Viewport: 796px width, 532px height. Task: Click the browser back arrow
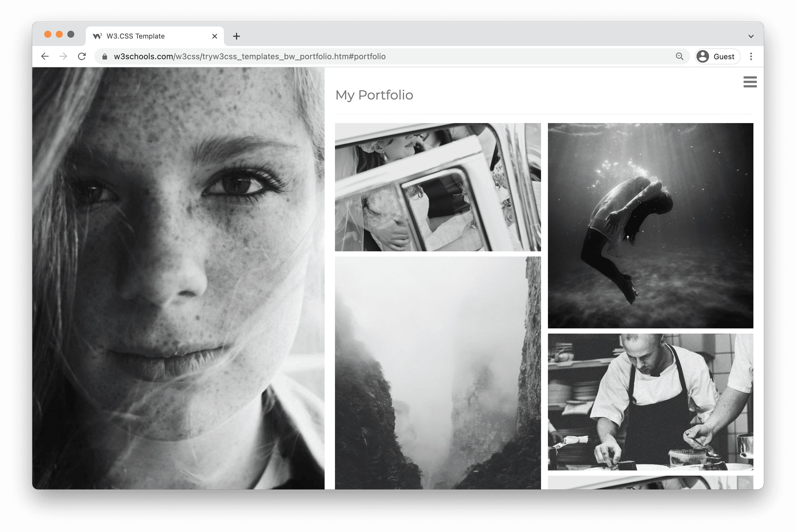pyautogui.click(x=45, y=56)
